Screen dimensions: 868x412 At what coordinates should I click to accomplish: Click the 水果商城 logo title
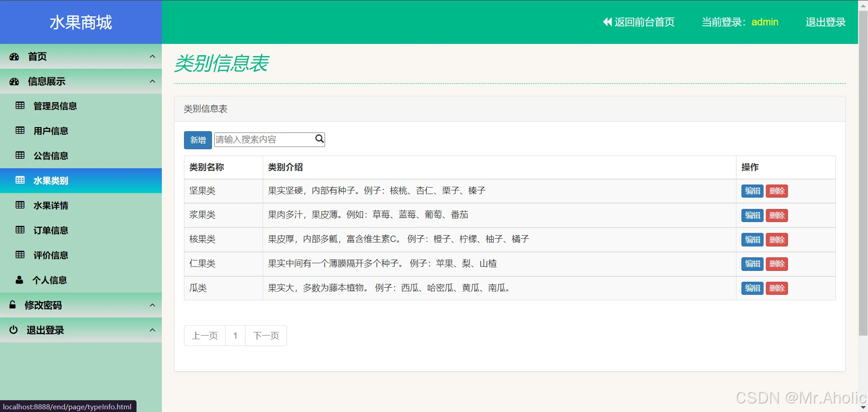tap(81, 22)
